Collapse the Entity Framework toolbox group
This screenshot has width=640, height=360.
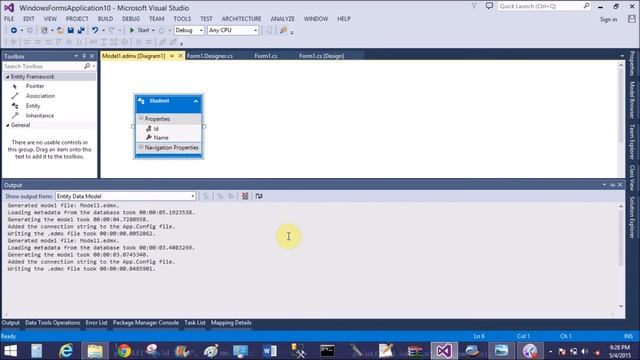coord(7,77)
